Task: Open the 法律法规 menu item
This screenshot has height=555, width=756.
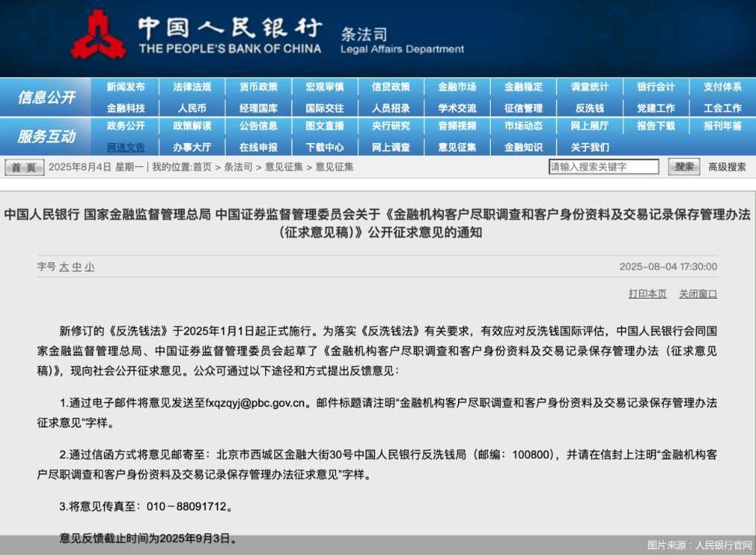Action: tap(192, 87)
